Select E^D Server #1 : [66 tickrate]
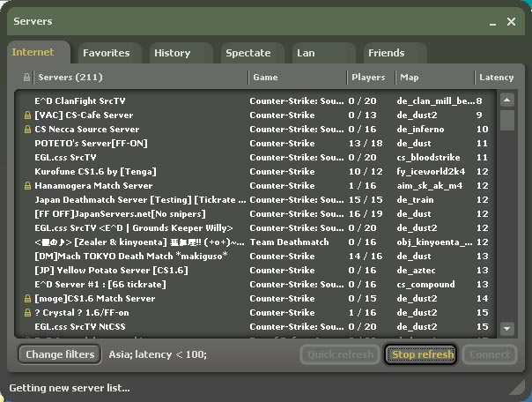Image resolution: width=532 pixels, height=402 pixels. (255, 285)
